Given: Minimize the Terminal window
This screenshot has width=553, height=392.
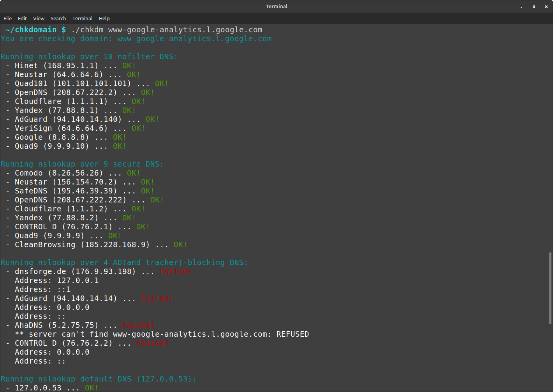Looking at the screenshot, I should click(x=521, y=7).
